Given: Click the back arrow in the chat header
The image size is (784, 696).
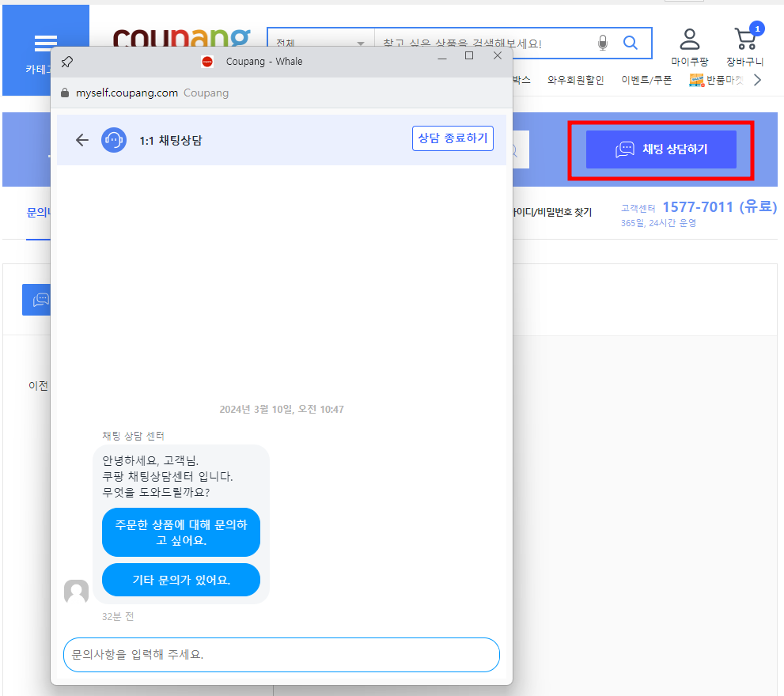Looking at the screenshot, I should coord(81,139).
